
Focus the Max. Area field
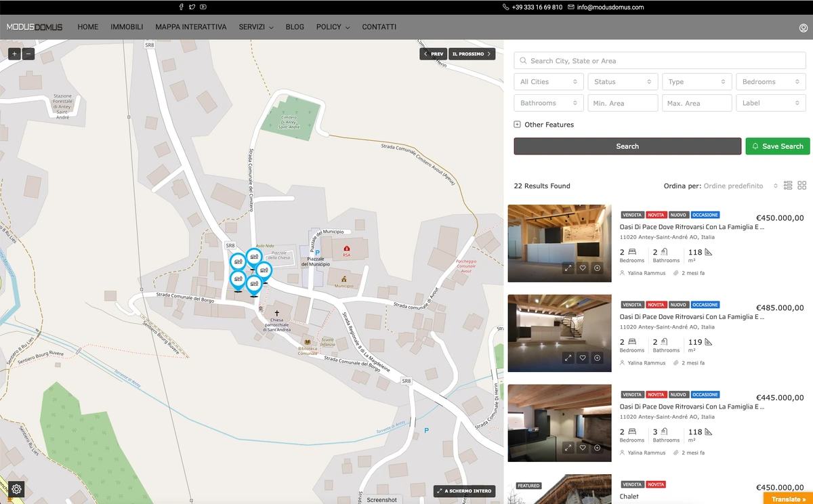(x=697, y=103)
